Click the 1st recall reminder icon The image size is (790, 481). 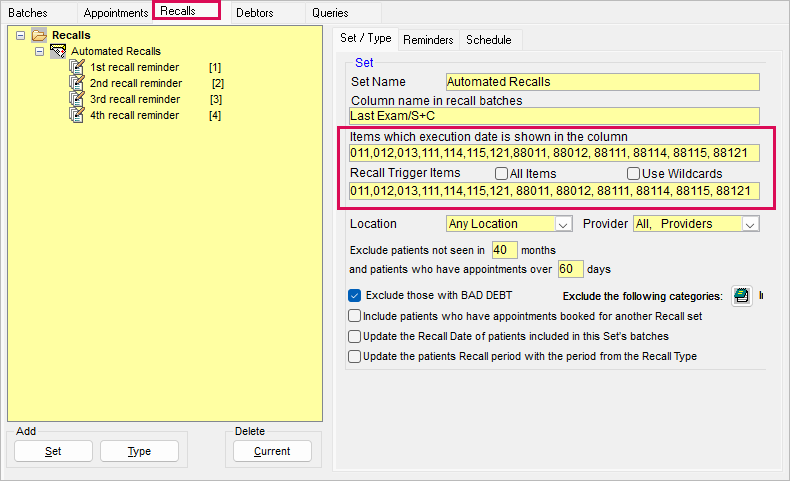click(x=77, y=67)
